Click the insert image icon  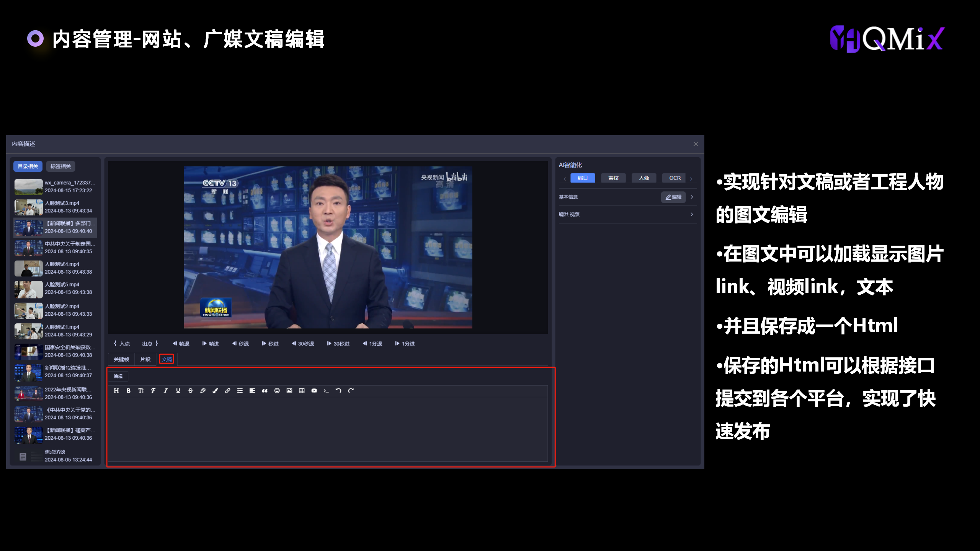(x=289, y=391)
